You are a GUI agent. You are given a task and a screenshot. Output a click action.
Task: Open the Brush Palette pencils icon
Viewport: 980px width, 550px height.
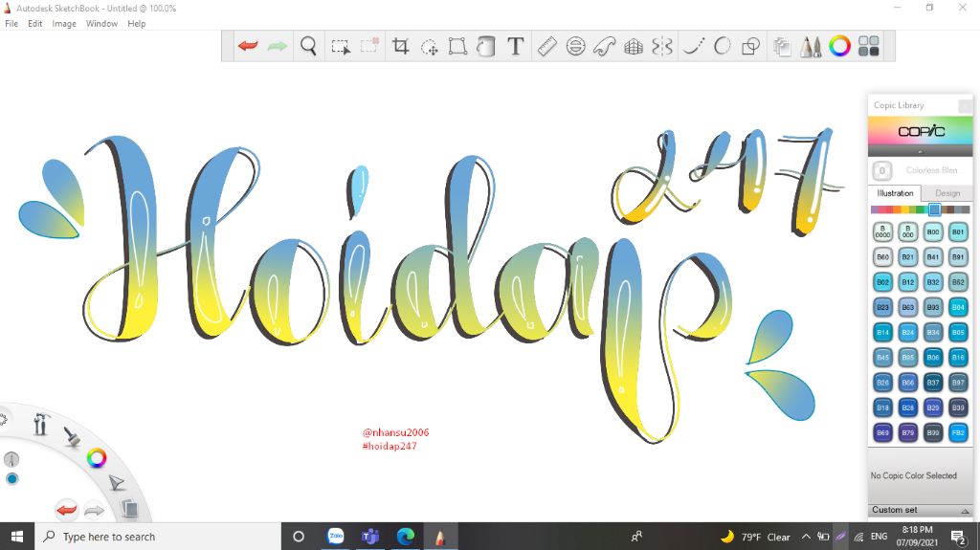click(x=811, y=46)
